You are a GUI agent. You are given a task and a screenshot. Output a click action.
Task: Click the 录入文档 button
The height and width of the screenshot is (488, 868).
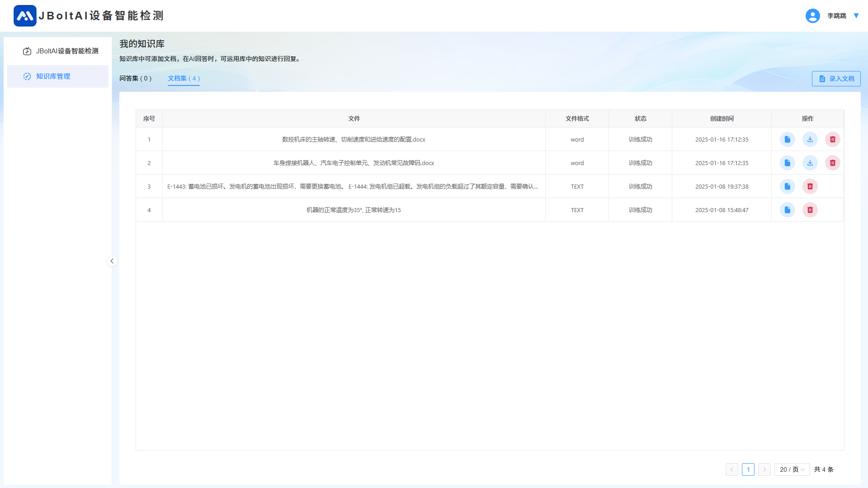pos(836,79)
